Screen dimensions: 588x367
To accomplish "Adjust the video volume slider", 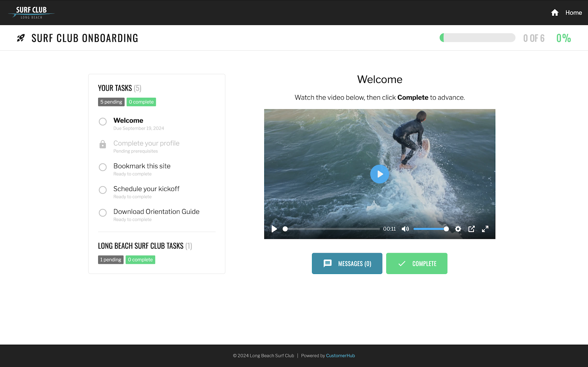I will [431, 229].
